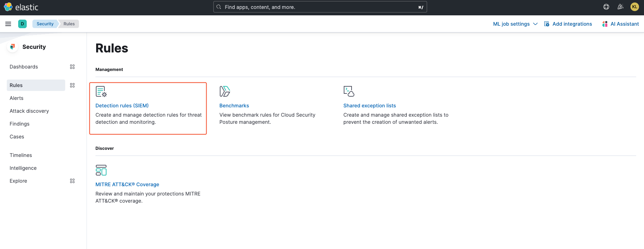The width and height of the screenshot is (644, 249).
Task: Click text 'Create and manage detection rules for threat'
Action: point(149,115)
